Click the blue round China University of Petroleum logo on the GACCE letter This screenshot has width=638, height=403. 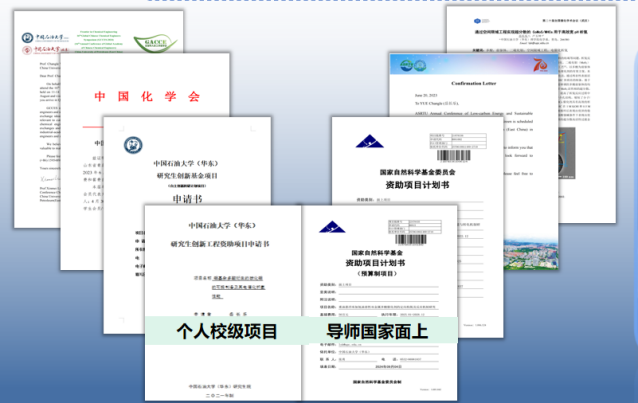click(x=27, y=38)
